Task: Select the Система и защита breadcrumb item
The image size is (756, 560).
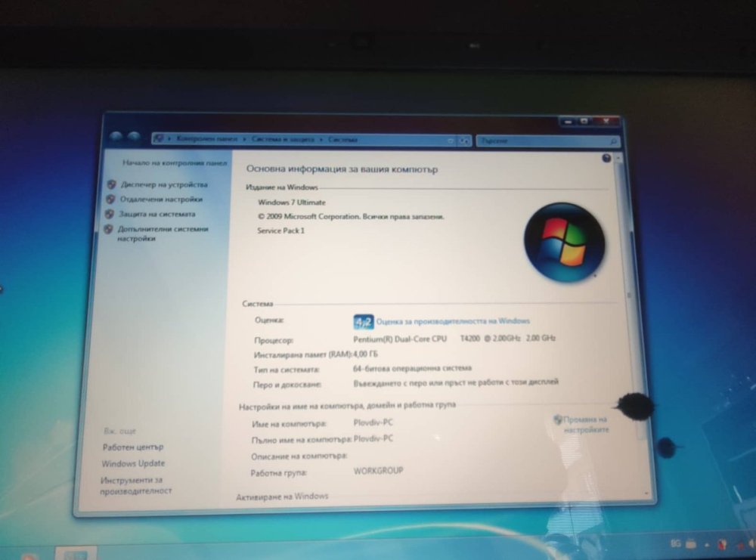Action: coord(284,140)
